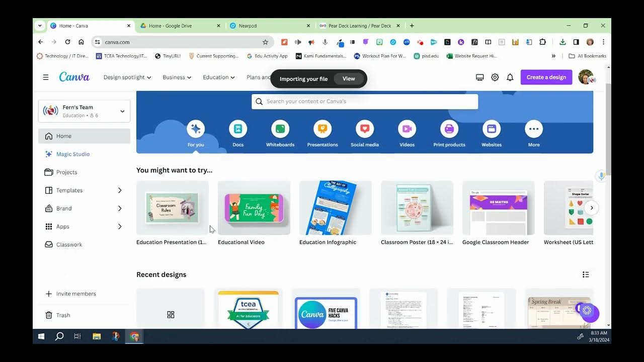Open Task View on the taskbar
Image resolution: width=644 pixels, height=362 pixels.
coord(77,336)
